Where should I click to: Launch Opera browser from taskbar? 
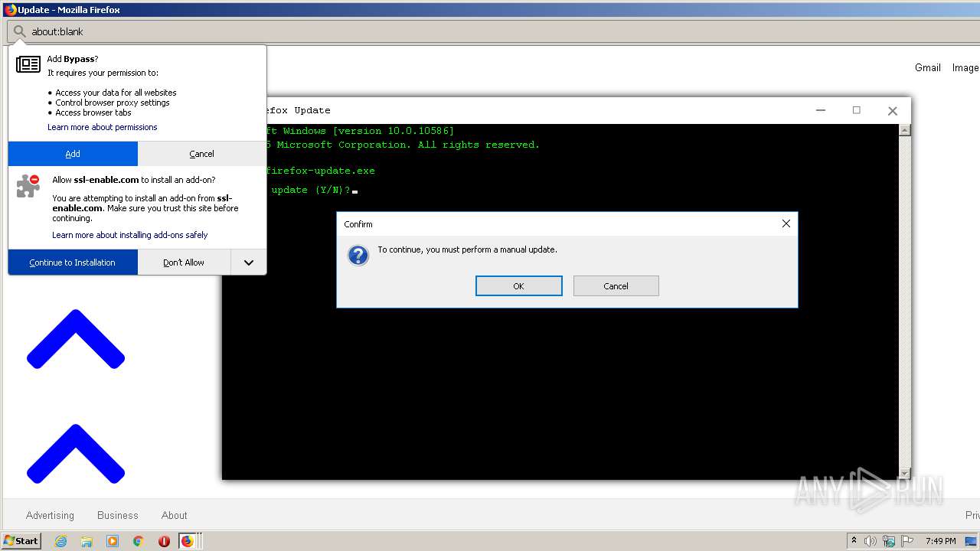[x=164, y=541]
